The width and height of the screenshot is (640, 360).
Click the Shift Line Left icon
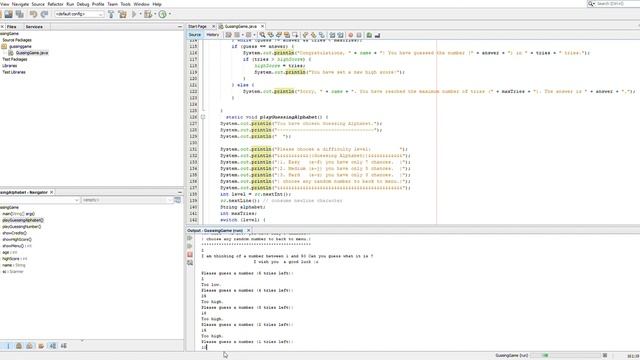click(x=332, y=35)
